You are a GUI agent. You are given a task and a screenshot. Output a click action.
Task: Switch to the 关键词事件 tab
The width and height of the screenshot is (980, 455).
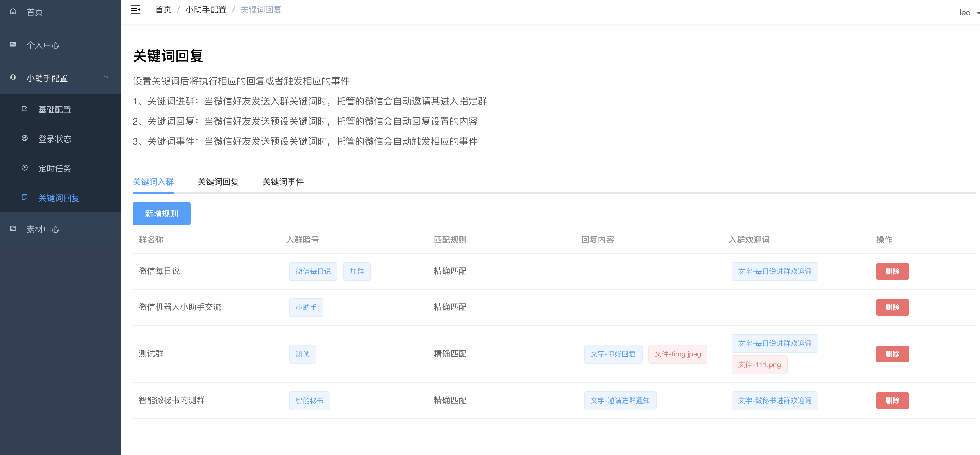(x=283, y=182)
